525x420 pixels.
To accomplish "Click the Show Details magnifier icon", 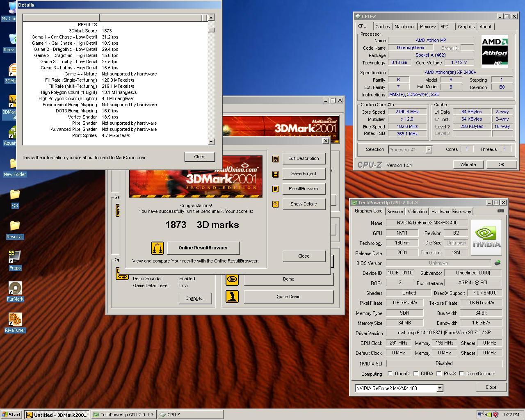I will 276,204.
